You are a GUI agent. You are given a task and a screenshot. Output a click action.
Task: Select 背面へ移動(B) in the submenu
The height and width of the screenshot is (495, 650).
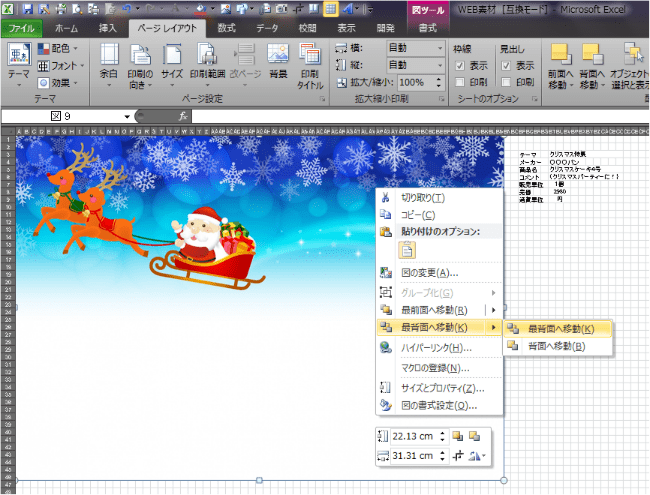(x=556, y=346)
